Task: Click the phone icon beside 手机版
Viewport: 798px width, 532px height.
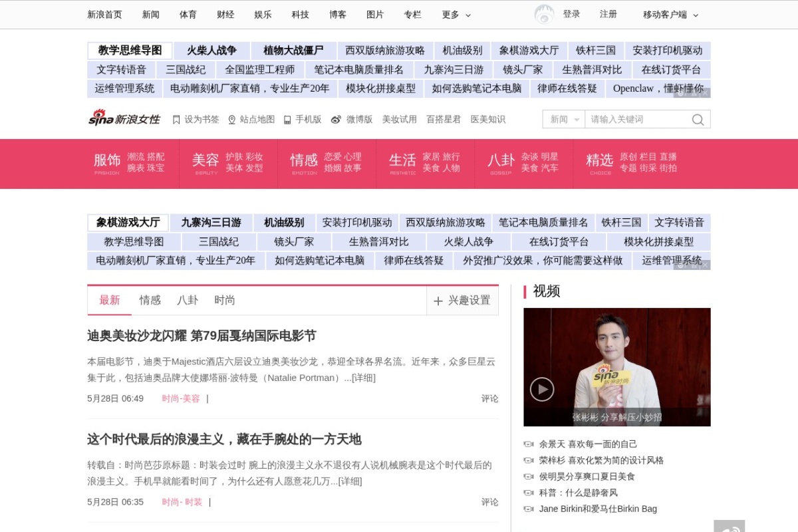Action: pyautogui.click(x=287, y=120)
